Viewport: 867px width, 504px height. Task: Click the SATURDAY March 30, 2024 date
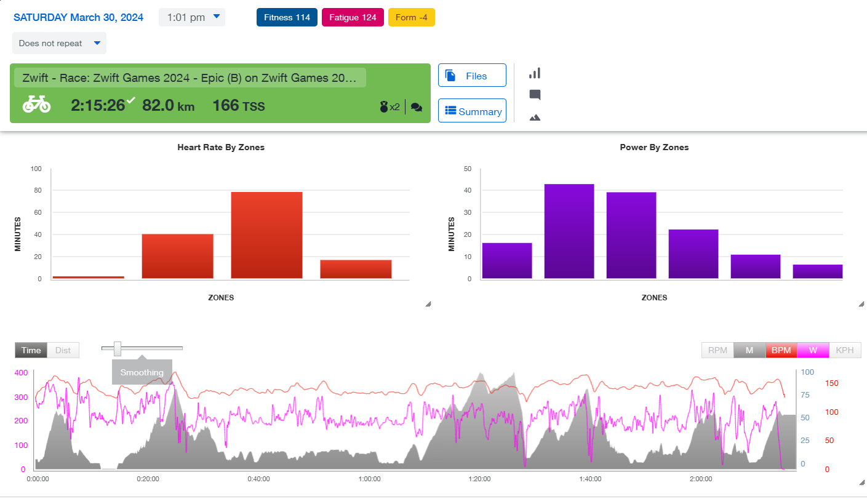click(78, 17)
